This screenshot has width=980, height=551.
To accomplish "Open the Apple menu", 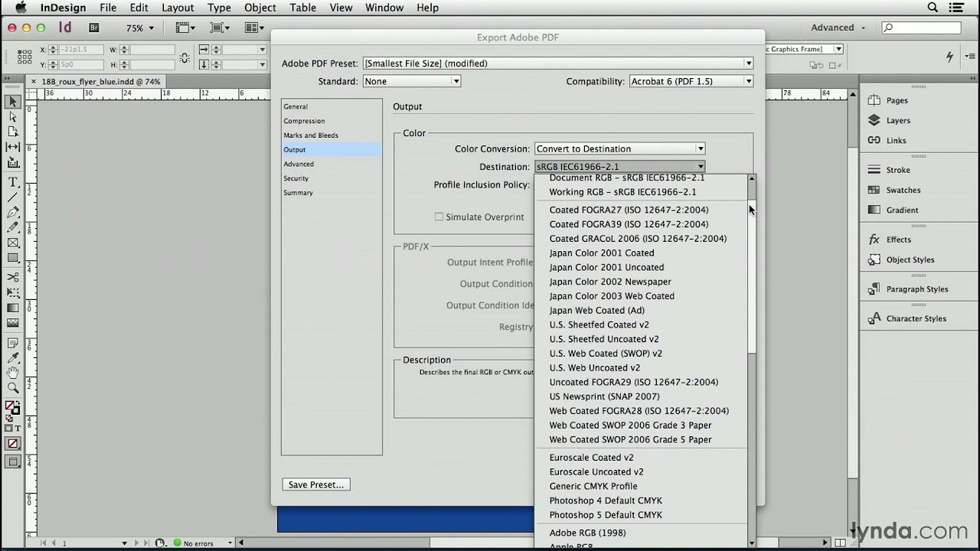I will pos(19,8).
